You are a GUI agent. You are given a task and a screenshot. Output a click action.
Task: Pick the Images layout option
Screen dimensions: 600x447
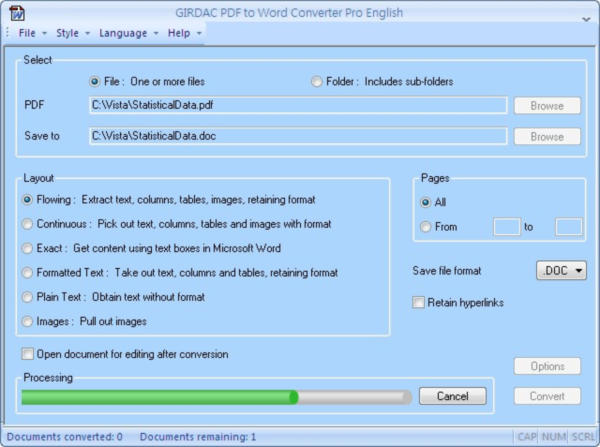click(x=28, y=321)
